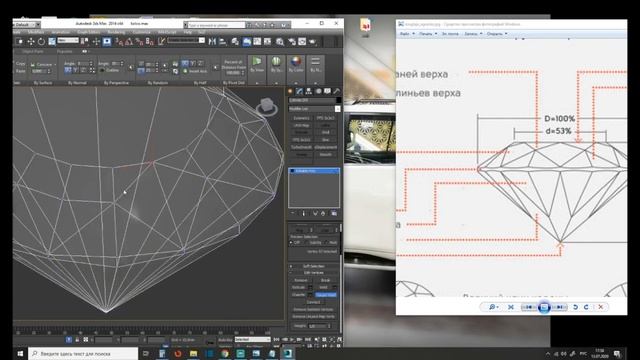Open the Animation menu
Screen dimensions: 640x360
click(x=60, y=32)
